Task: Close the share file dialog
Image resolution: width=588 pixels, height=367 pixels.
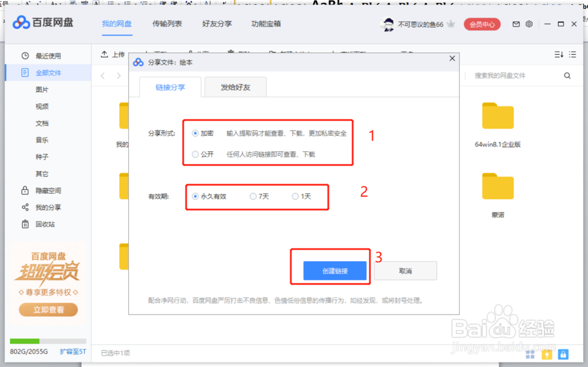Action: coord(452,59)
